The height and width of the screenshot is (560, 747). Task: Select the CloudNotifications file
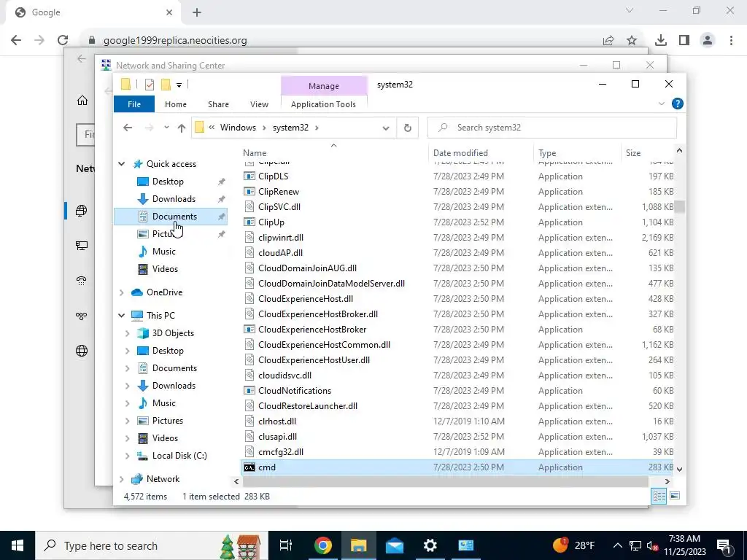pyautogui.click(x=457, y=391)
